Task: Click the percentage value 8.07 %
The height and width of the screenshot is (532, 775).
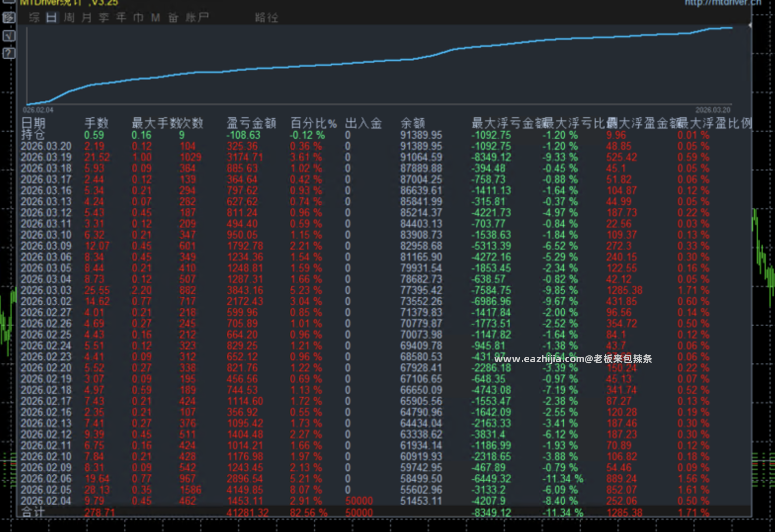Action: [x=306, y=490]
